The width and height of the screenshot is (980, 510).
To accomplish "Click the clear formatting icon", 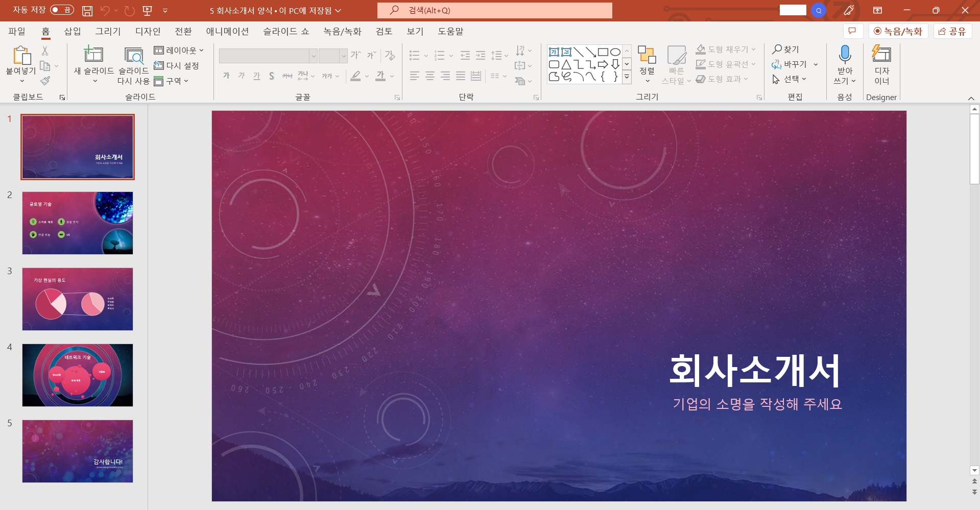I will pyautogui.click(x=390, y=55).
